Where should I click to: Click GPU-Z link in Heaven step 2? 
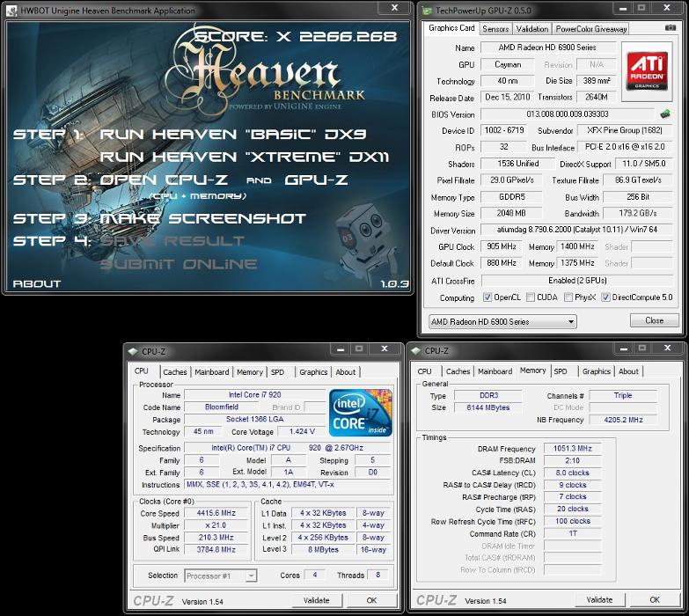317,180
